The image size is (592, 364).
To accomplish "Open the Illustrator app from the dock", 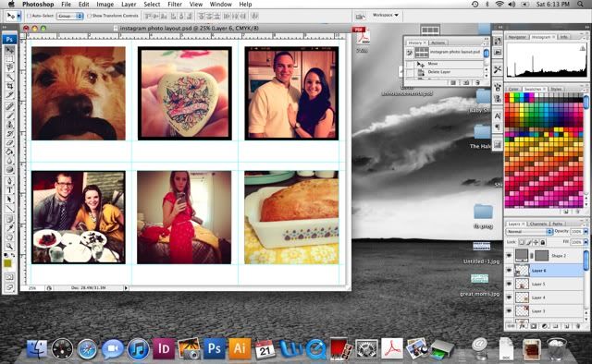I will 240,347.
